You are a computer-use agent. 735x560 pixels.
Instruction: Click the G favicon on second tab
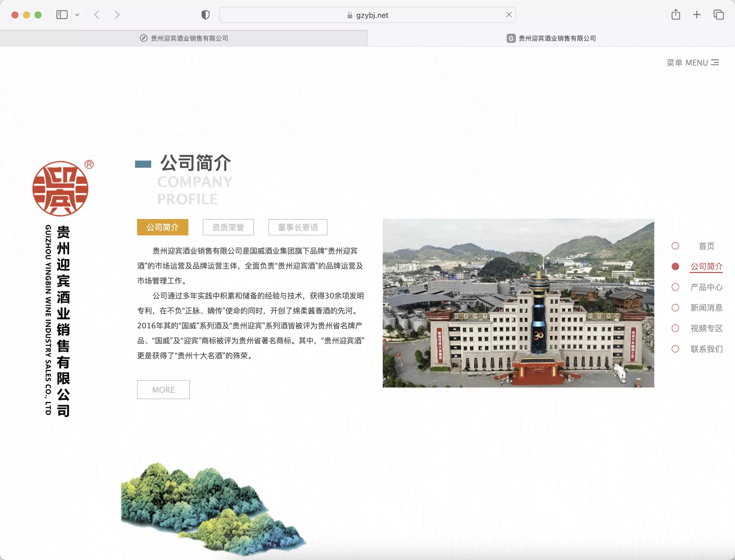(x=511, y=38)
